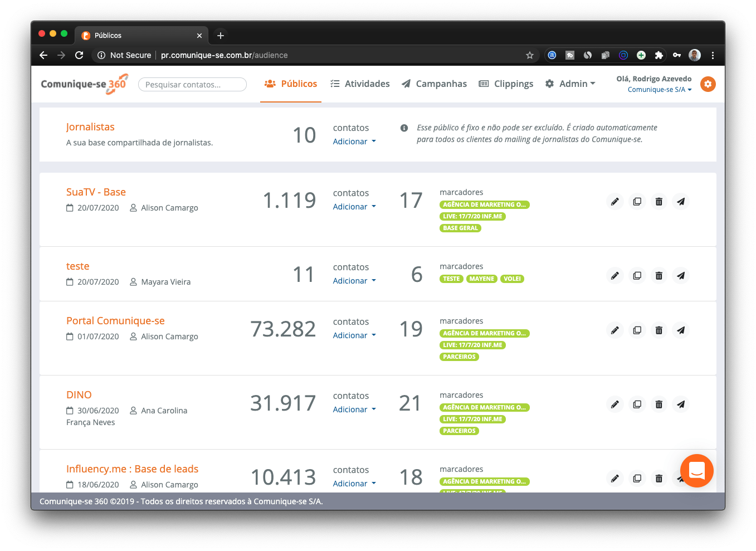This screenshot has height=551, width=756.
Task: Duplicate the Portal Comunique-se audience
Action: (637, 330)
